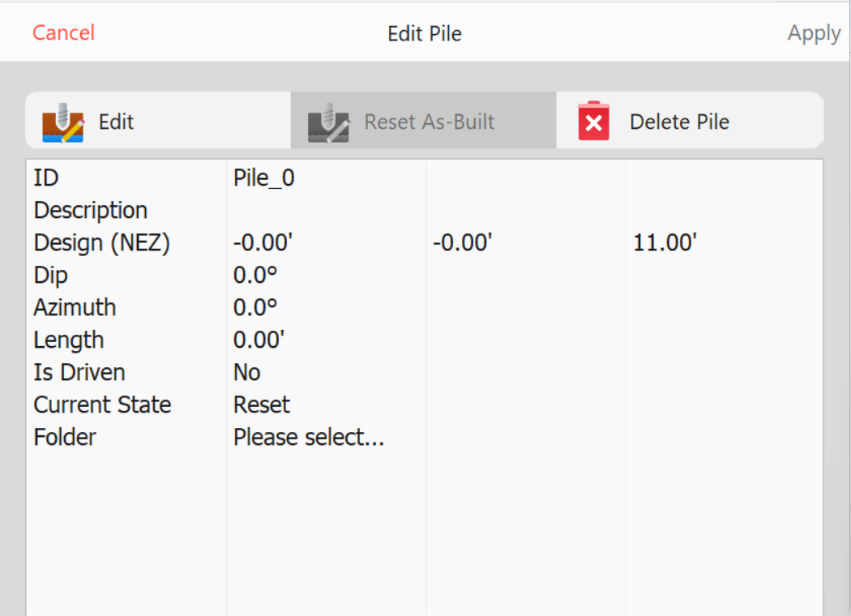
Task: Select the Folder row label
Action: [65, 438]
